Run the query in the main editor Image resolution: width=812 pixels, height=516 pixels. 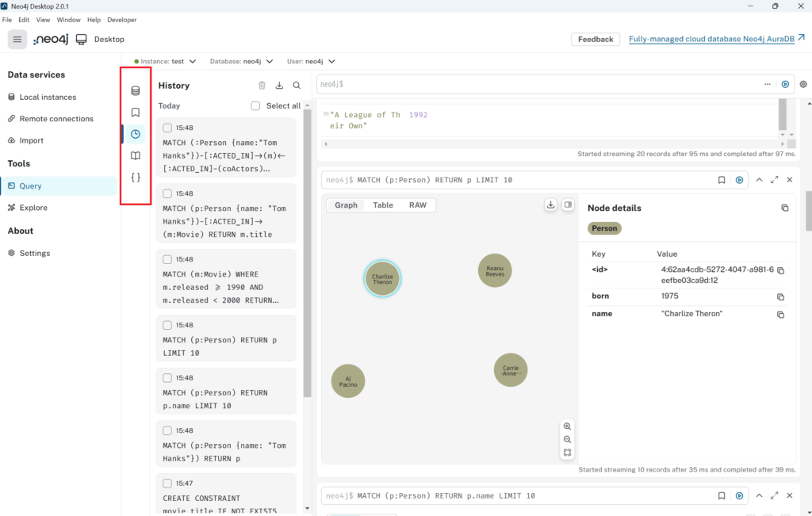coord(786,84)
